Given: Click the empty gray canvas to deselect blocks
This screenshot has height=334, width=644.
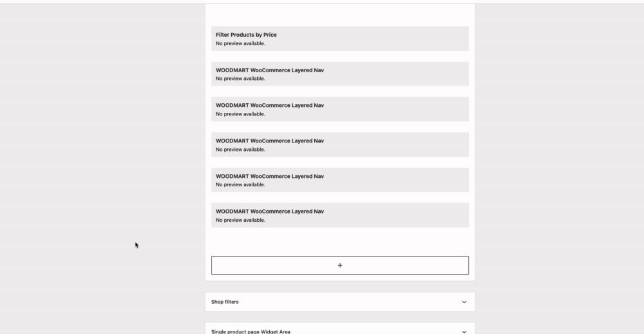Looking at the screenshot, I should coord(102,164).
